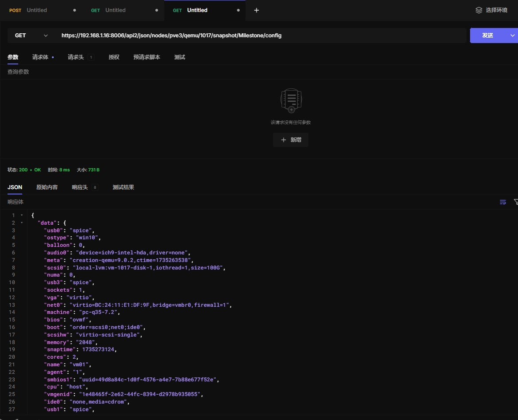The height and width of the screenshot is (420, 518).
Task: Collapse the JSON root object on line 1
Action: [22, 215]
